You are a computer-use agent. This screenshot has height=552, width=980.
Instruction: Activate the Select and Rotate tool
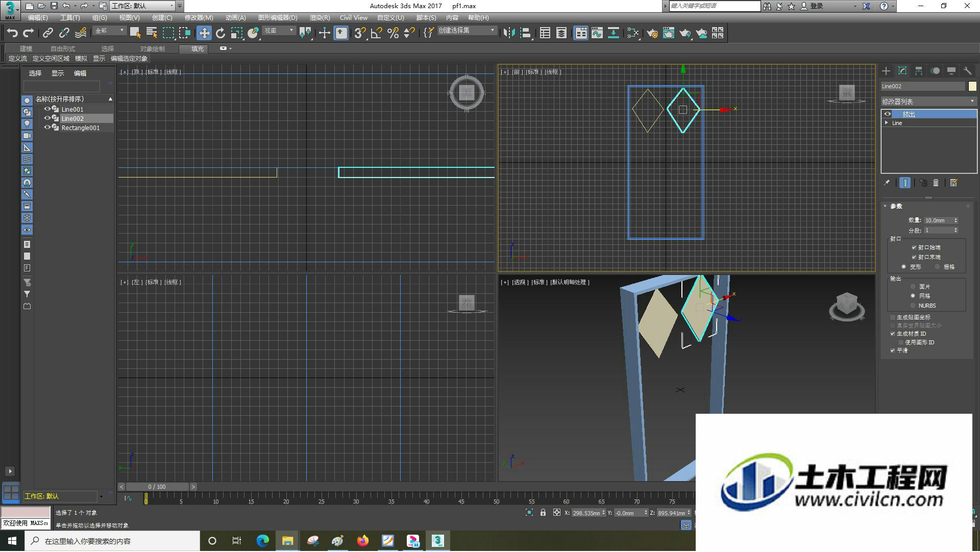(220, 33)
